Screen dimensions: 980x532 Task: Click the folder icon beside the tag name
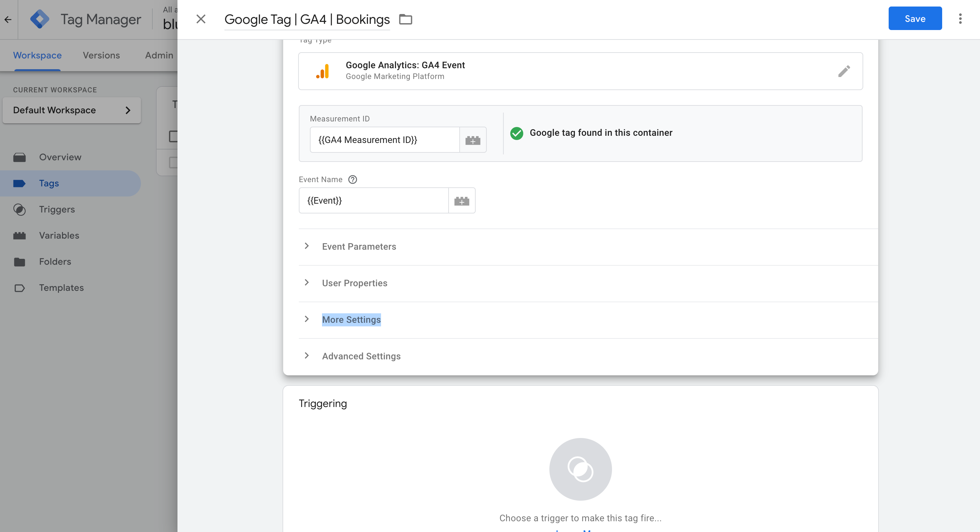[406, 19]
